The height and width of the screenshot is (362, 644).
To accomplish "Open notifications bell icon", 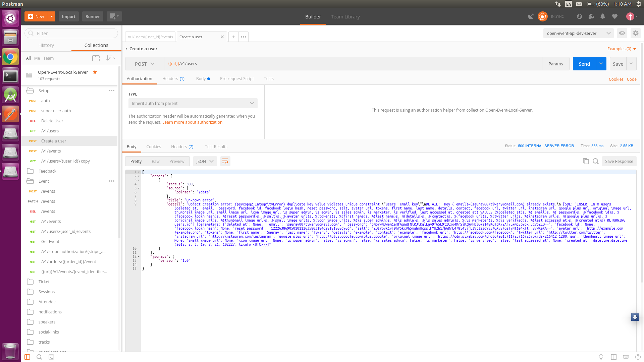I will (603, 16).
